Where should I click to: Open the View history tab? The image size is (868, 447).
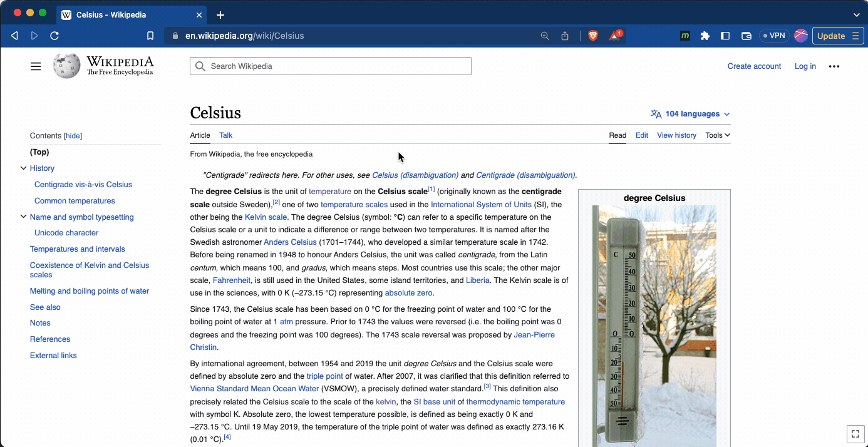point(676,135)
